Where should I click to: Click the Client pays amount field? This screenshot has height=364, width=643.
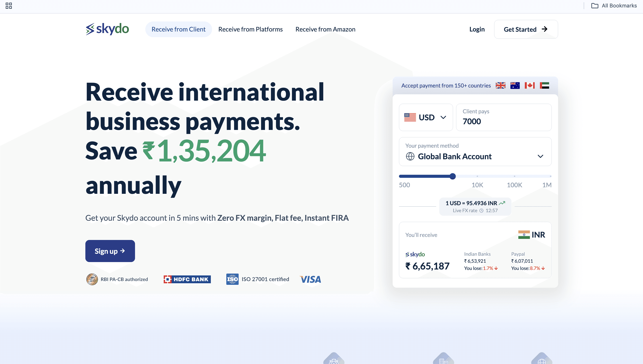(504, 117)
